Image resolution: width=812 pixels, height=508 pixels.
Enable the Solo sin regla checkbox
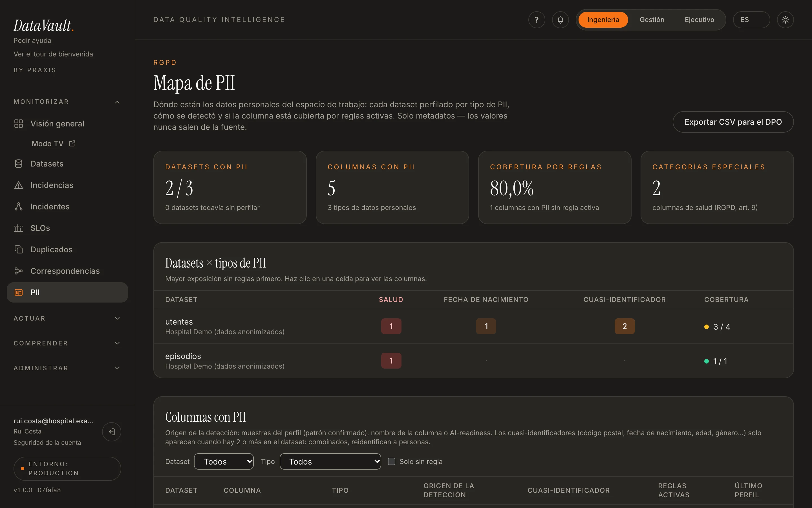coord(392,461)
